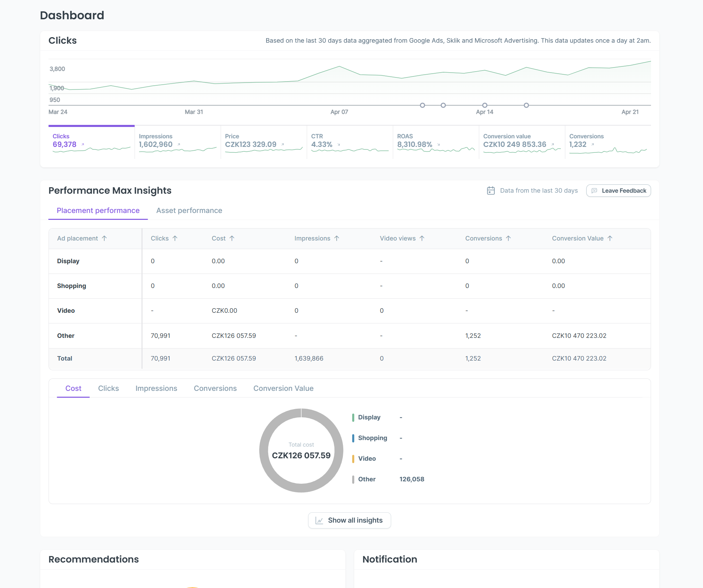The height and width of the screenshot is (588, 703).
Task: Select the CTR metric card
Action: point(349,143)
